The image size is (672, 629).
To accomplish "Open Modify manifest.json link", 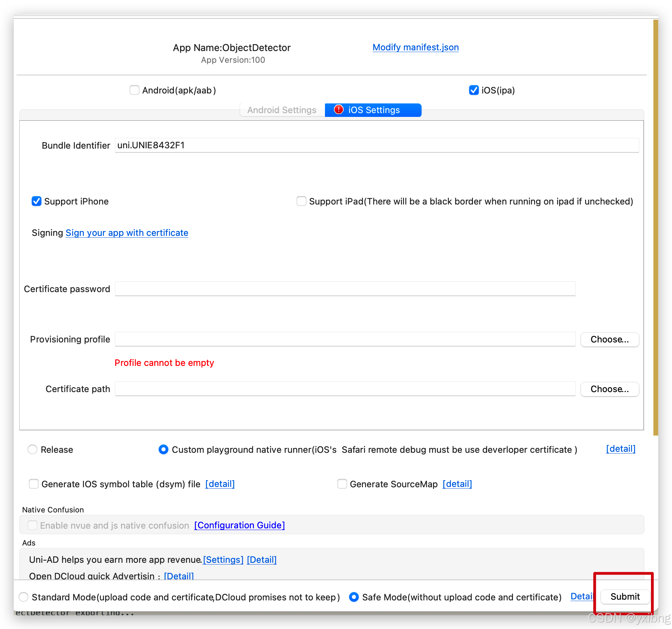I will (x=415, y=47).
